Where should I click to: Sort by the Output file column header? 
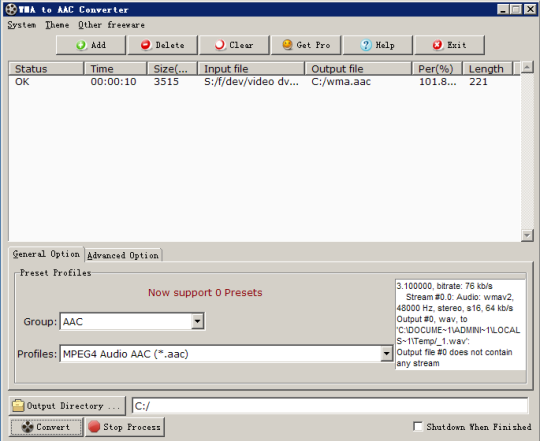pyautogui.click(x=358, y=69)
